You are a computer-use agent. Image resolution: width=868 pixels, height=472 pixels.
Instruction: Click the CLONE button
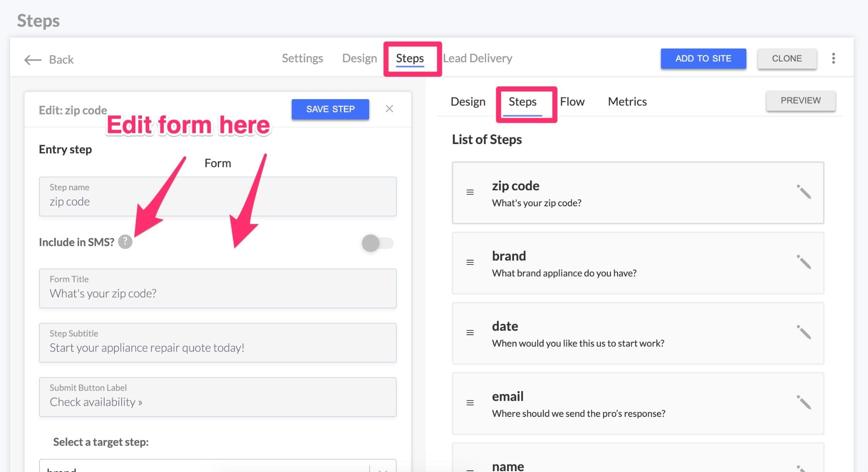click(x=787, y=58)
